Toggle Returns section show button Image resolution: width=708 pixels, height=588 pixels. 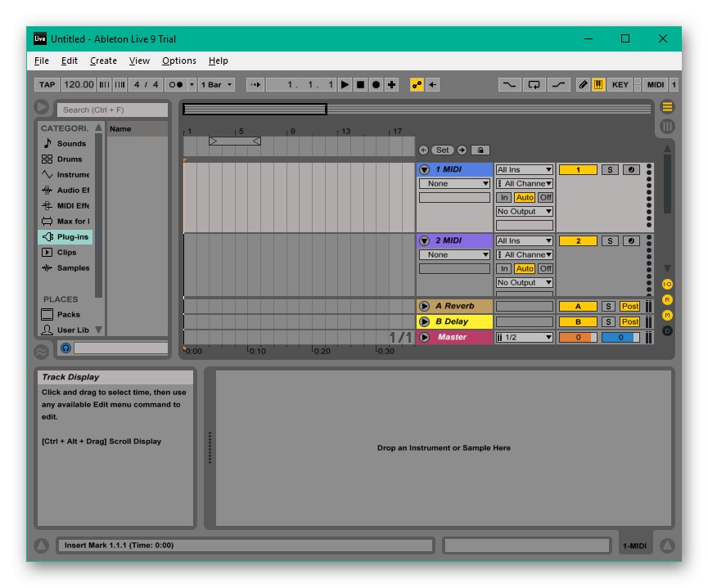pyautogui.click(x=667, y=299)
